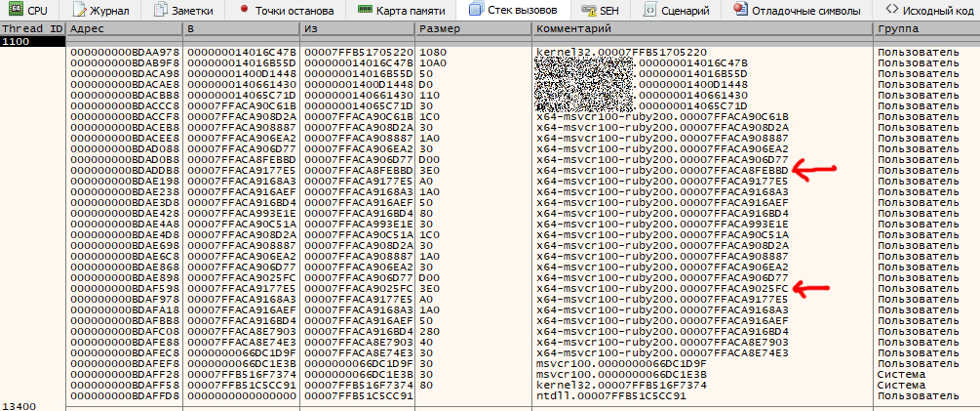Select address 000000000BDAA978

tap(125, 53)
